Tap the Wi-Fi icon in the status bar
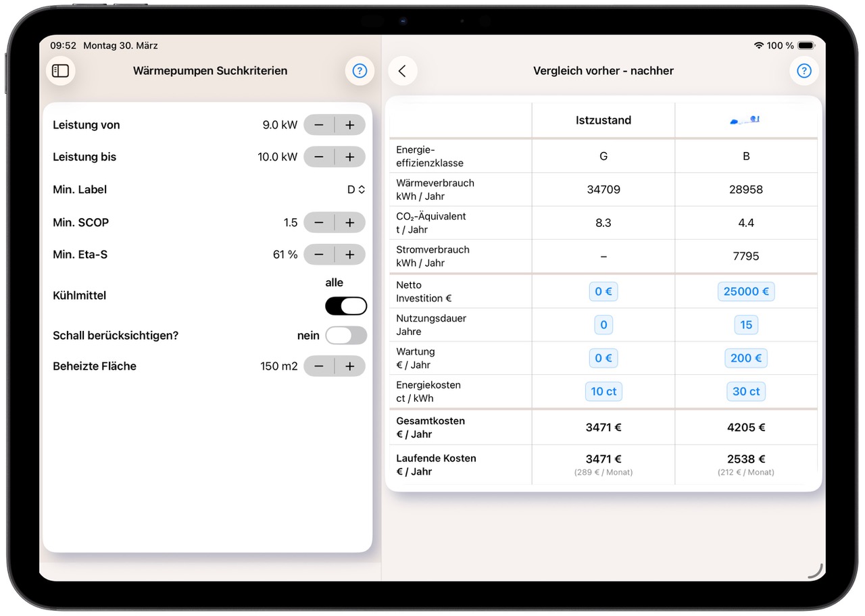Viewport: 865px width, 616px height. (754, 45)
